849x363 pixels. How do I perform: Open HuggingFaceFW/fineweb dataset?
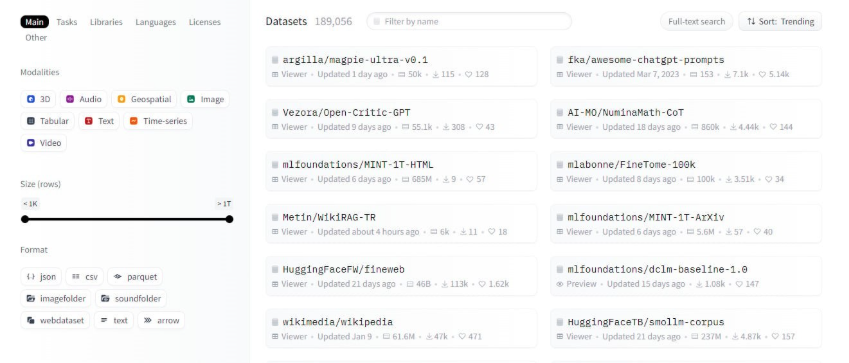[x=401, y=276]
